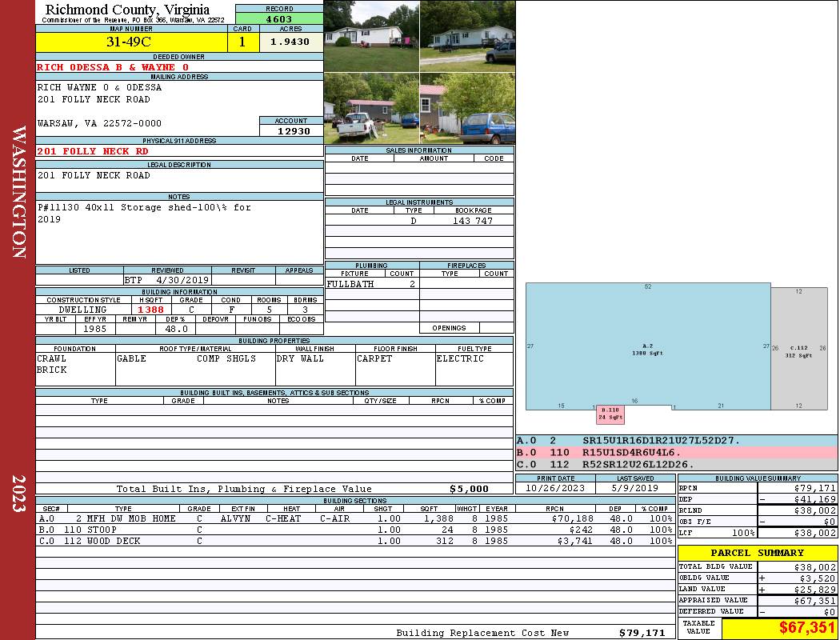840x640 pixels.
Task: Click the Parcel Summary yellow header
Action: coord(757,553)
